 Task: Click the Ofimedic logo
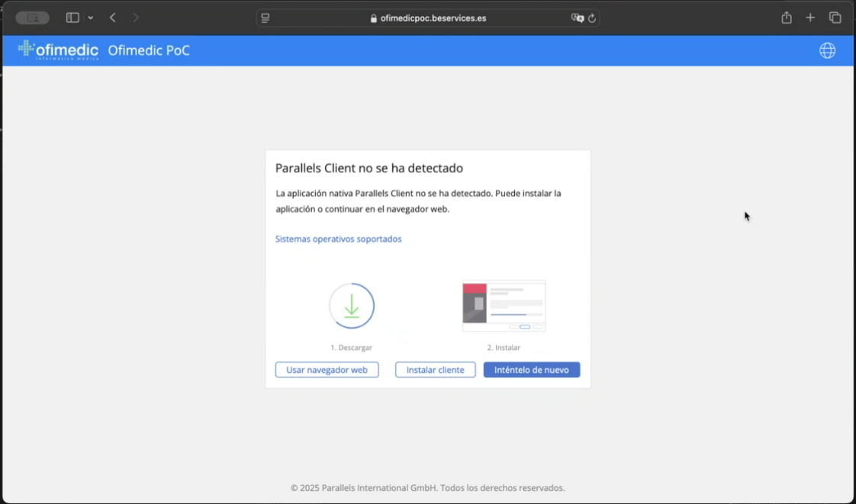point(58,50)
